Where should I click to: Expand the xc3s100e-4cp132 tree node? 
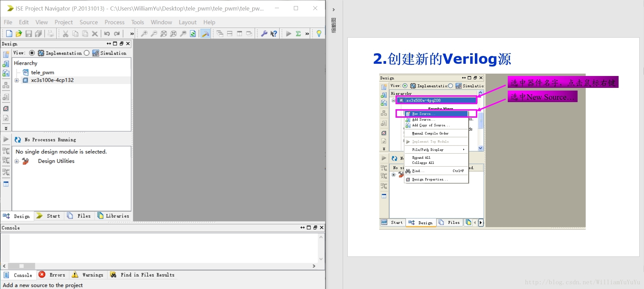17,80
